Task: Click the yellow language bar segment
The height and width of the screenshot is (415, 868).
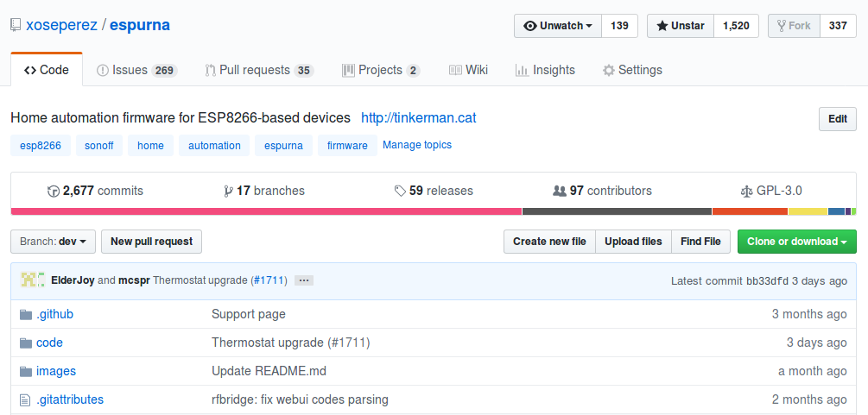Action: coord(808,211)
